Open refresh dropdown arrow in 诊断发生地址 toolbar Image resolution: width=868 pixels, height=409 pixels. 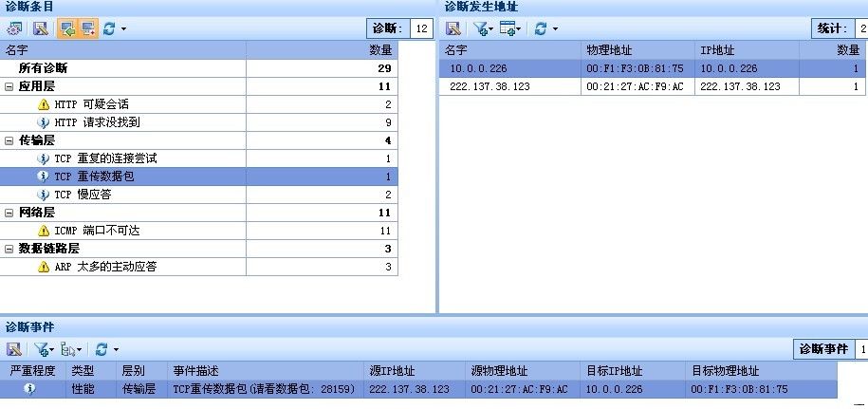[555, 28]
